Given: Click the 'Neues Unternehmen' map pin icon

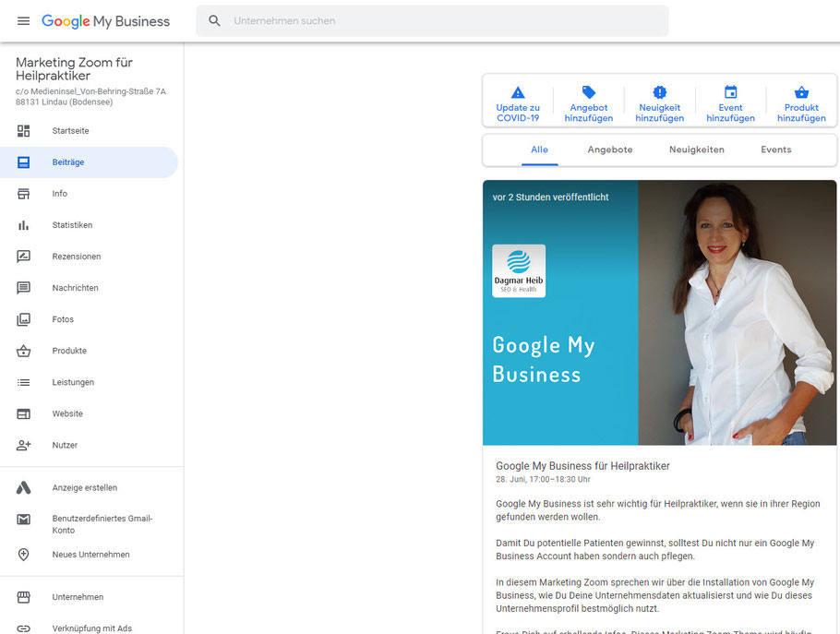Looking at the screenshot, I should coord(24,555).
